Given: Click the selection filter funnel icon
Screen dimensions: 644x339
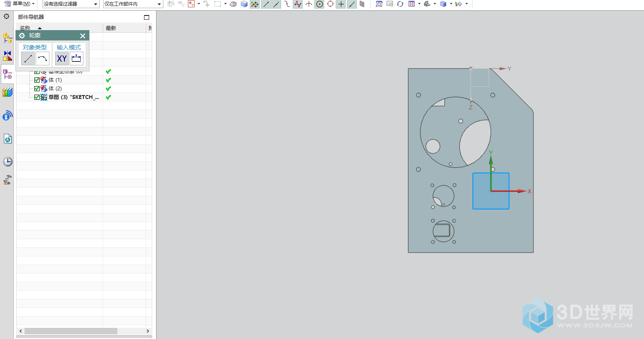Looking at the screenshot, I should coord(191,4).
